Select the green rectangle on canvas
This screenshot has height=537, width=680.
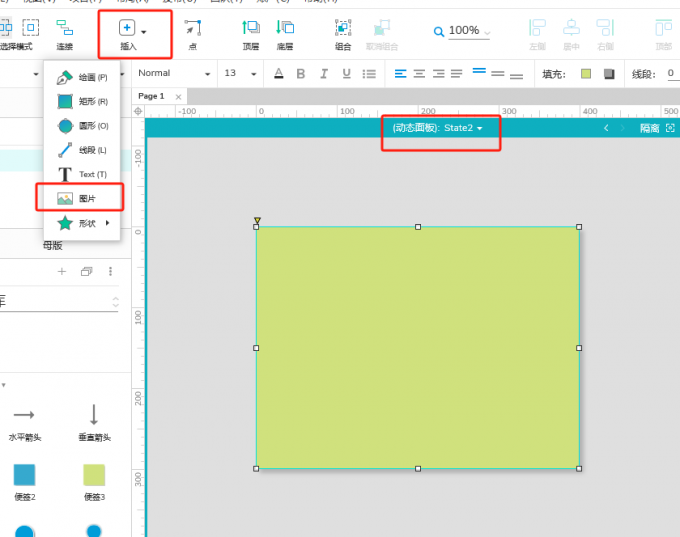(418, 347)
